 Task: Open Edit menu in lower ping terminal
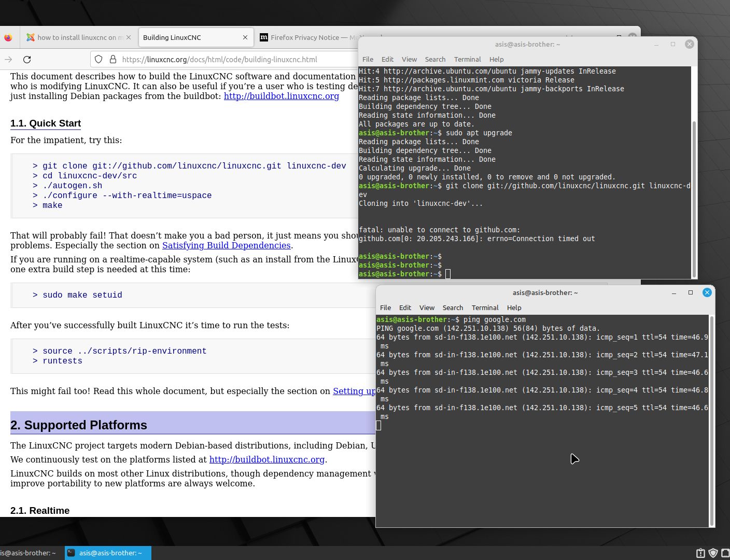[x=405, y=308]
